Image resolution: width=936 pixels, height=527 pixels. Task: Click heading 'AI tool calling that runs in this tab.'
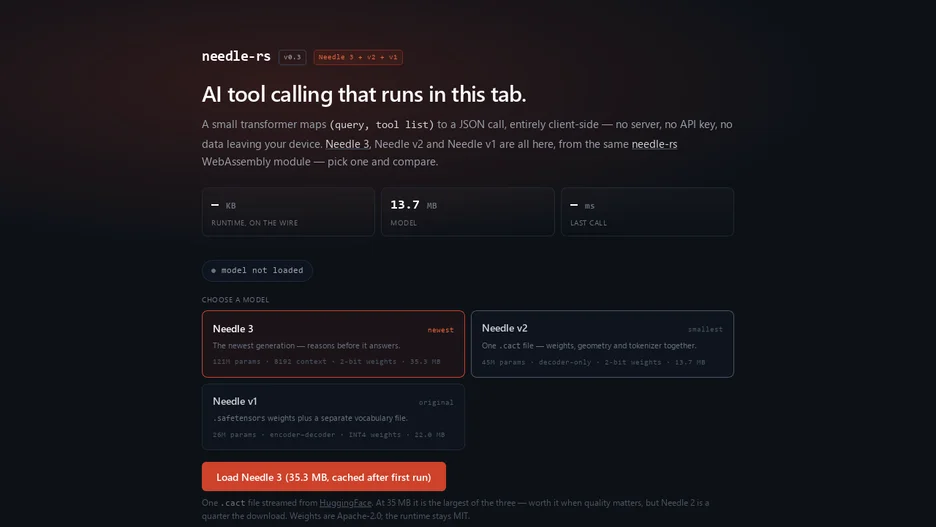[364, 94]
